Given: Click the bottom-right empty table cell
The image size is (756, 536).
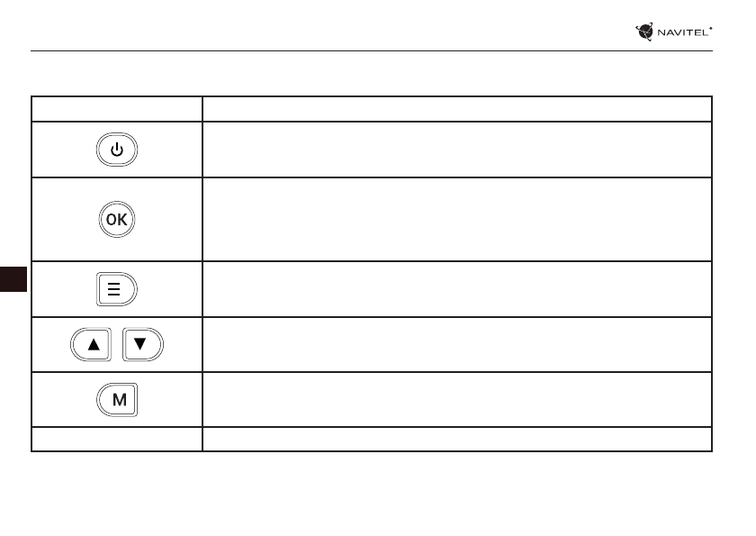Looking at the screenshot, I should (457, 439).
